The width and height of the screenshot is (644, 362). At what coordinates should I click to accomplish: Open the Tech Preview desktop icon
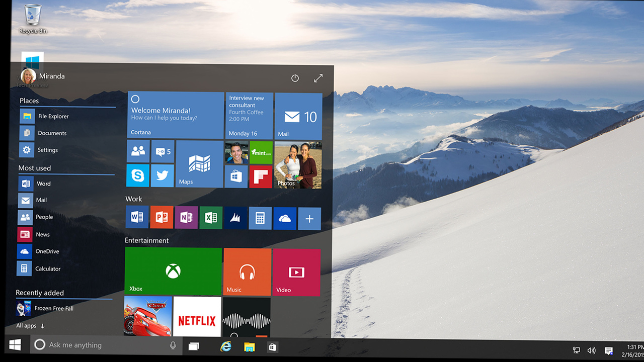point(33,70)
